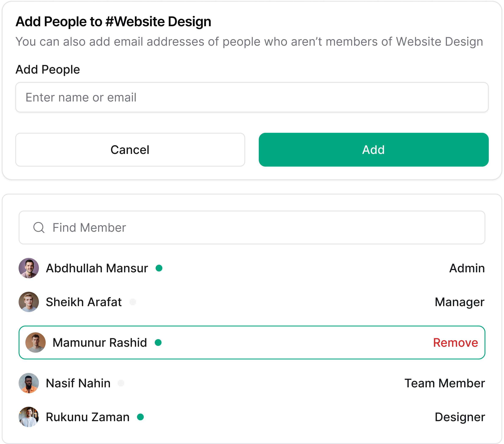Select Mamunur Rashid's avatar photo
The height and width of the screenshot is (444, 504).
[x=36, y=342]
